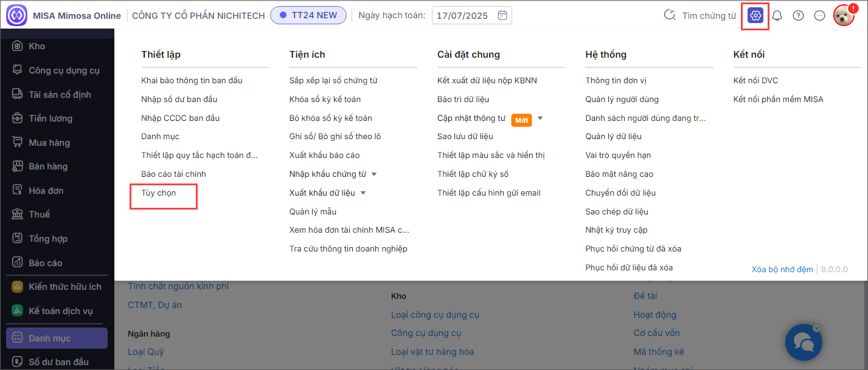
Task: Click the calendar icon in date field
Action: [x=502, y=15]
